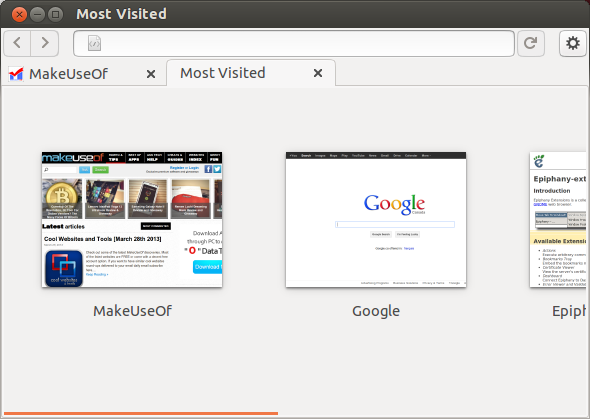Click the Google label under its thumbnail
This screenshot has height=419, width=590.
coord(376,311)
